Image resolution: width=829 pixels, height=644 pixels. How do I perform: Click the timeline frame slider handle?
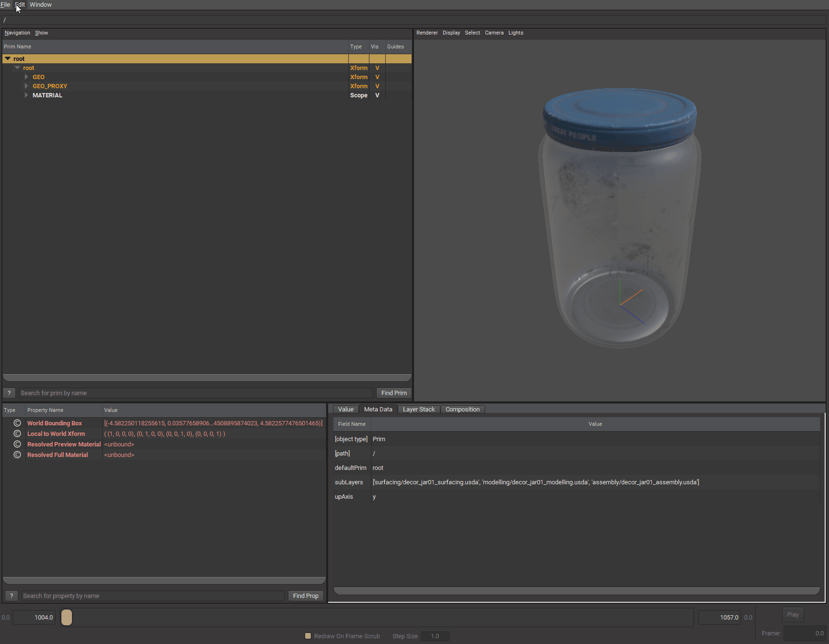coord(67,617)
